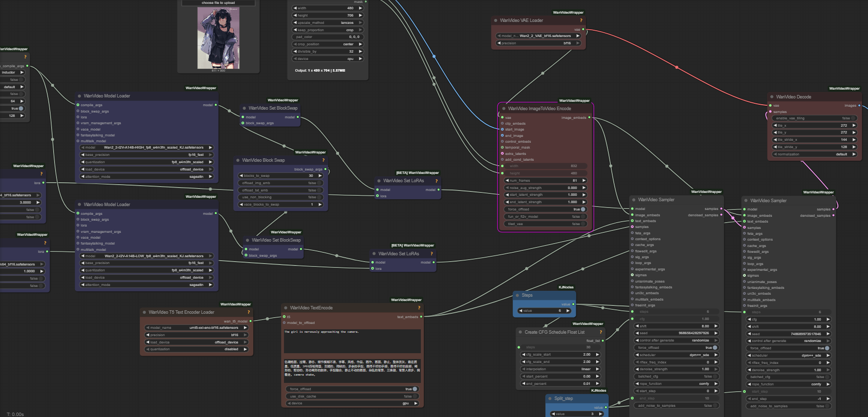Collapse the left WanVideo Sampler node dot
This screenshot has width=868, height=417.
click(634, 200)
